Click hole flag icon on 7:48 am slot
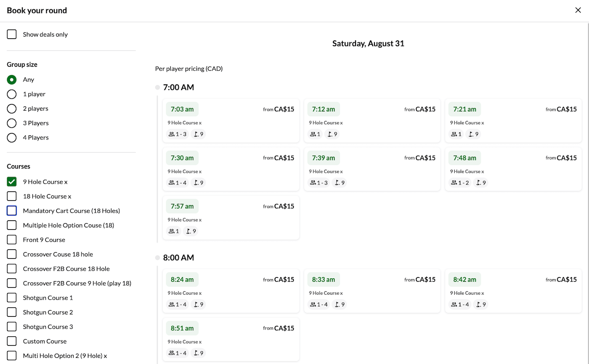Screen dimensions: 589x364 coord(478,182)
